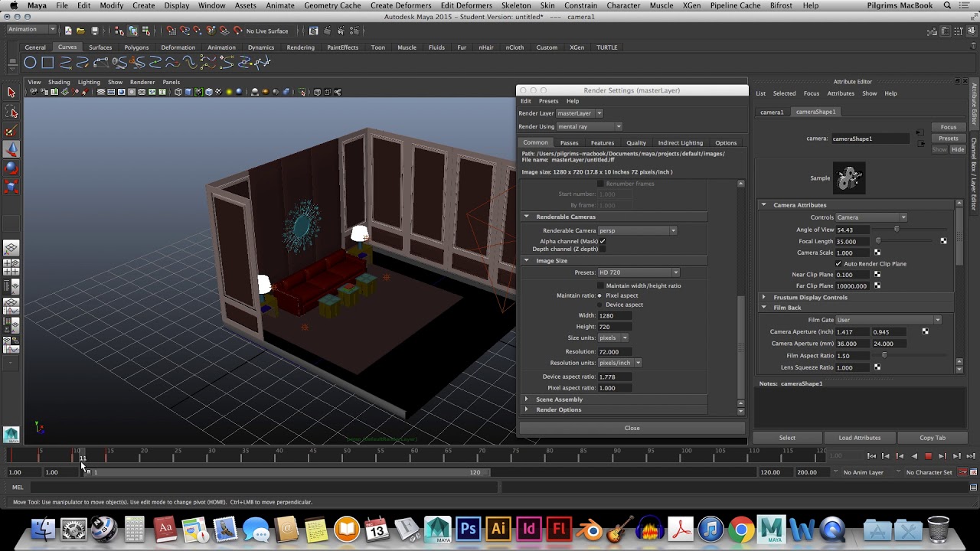Expand the Render Options section
Screen dimensions: 980x551
point(526,409)
